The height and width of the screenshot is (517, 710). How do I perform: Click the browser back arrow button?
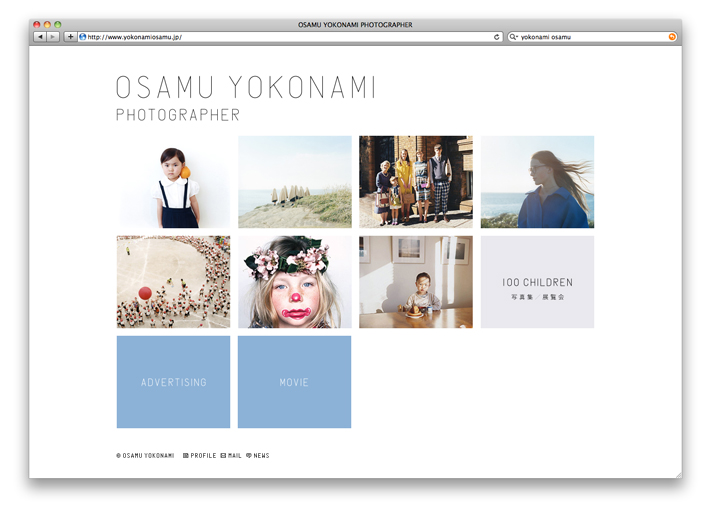40,37
